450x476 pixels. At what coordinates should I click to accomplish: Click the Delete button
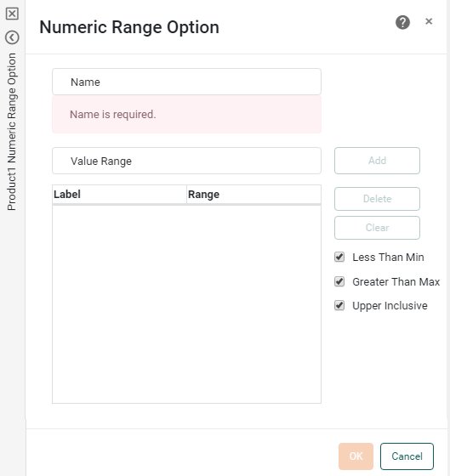pyautogui.click(x=377, y=199)
